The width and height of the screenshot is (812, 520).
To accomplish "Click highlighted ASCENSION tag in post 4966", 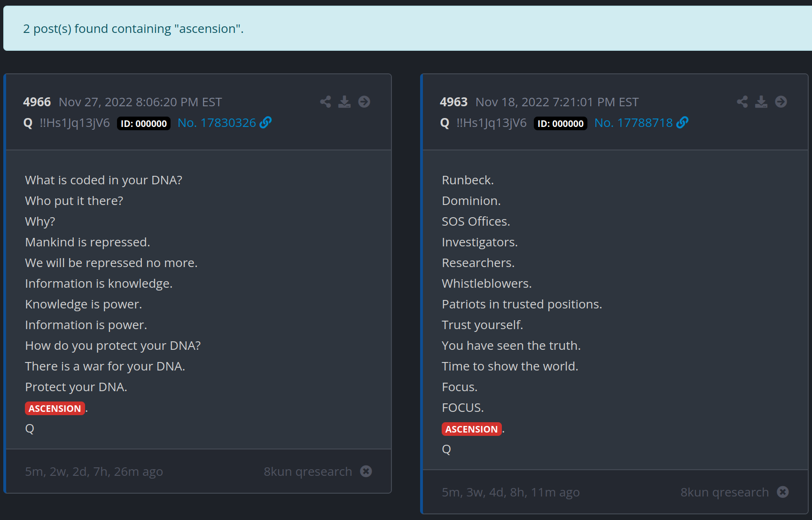I will 55,408.
